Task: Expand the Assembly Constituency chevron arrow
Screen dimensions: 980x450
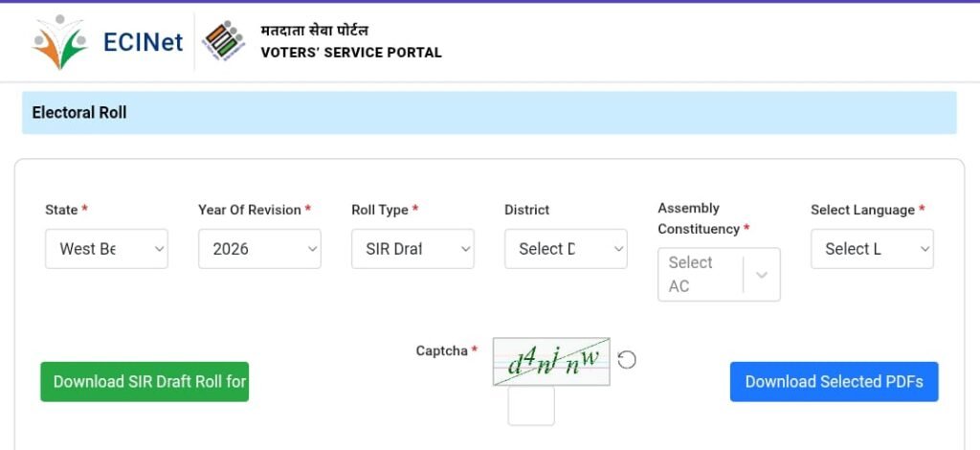Action: coord(762,275)
